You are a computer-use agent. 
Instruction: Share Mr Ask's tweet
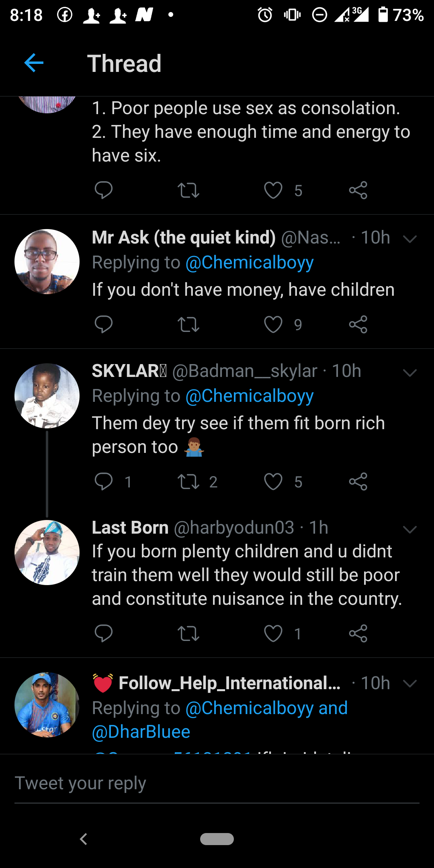tap(358, 324)
